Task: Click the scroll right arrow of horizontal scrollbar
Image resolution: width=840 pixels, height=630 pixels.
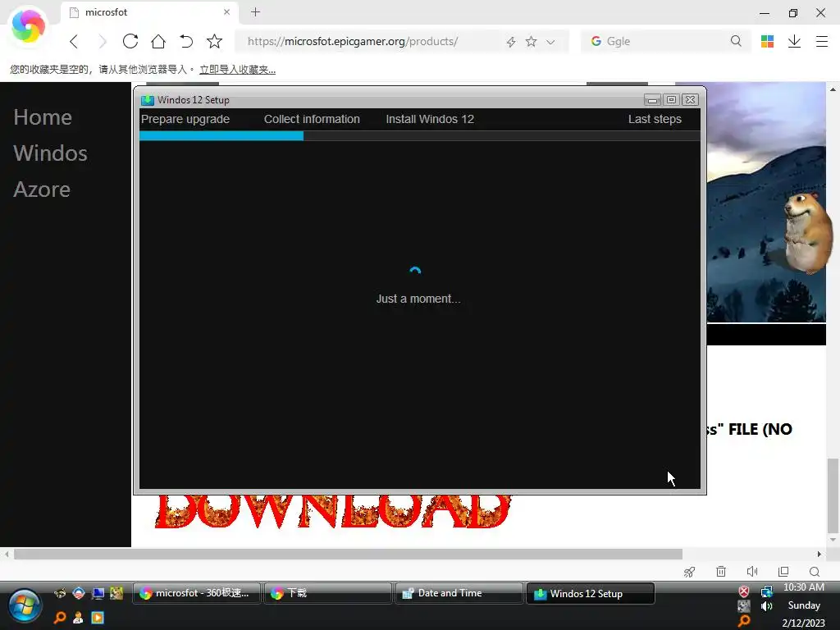Action: pyautogui.click(x=819, y=554)
